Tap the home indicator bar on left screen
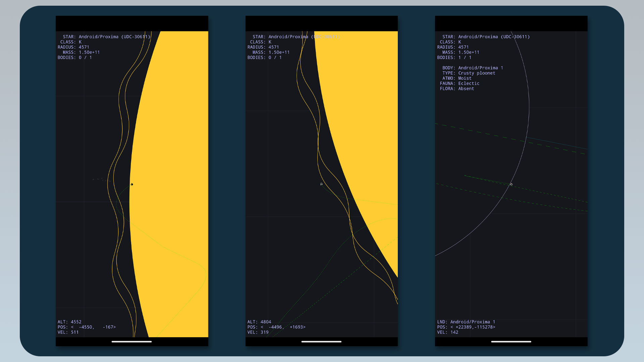 [x=131, y=342]
